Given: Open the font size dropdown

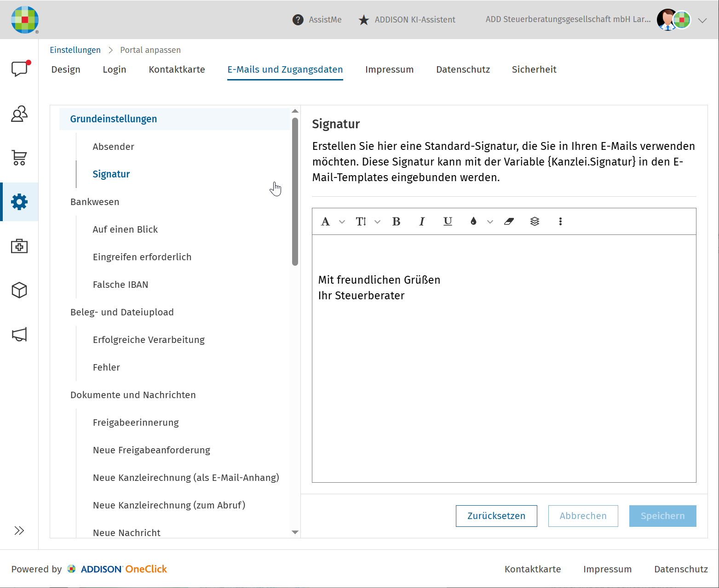Looking at the screenshot, I should point(368,222).
